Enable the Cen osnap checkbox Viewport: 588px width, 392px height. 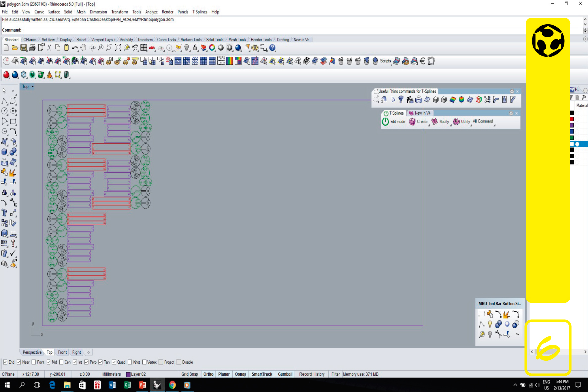[61, 362]
